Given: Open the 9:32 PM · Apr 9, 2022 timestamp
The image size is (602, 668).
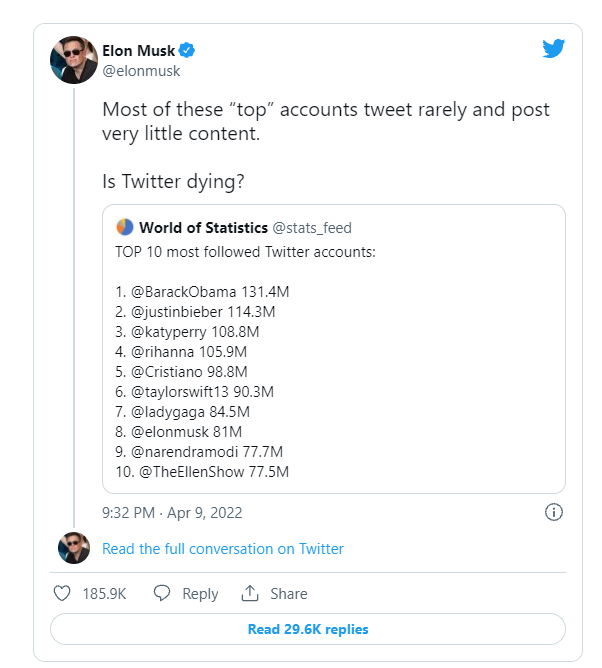Looking at the screenshot, I should 172,513.
